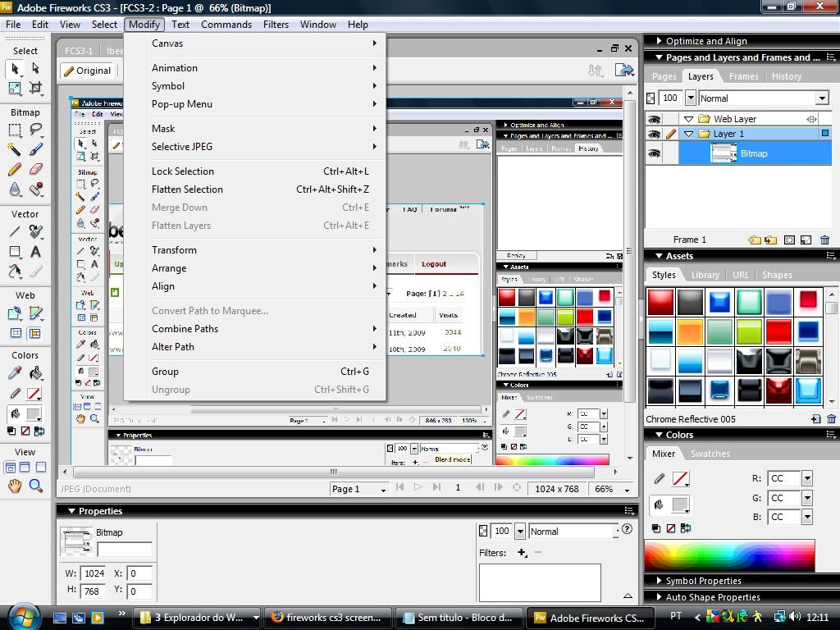Select the Line tool
Screen dimensions: 840x630
click(15, 231)
